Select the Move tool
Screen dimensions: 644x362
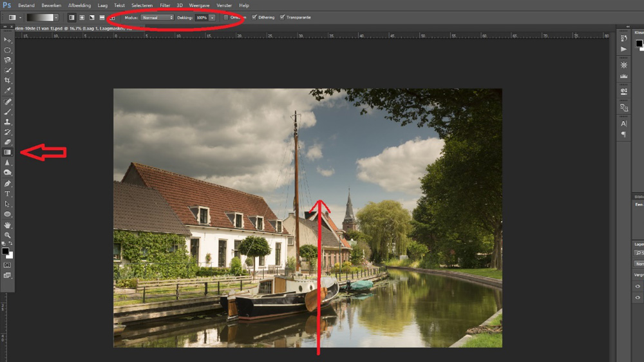click(x=7, y=40)
